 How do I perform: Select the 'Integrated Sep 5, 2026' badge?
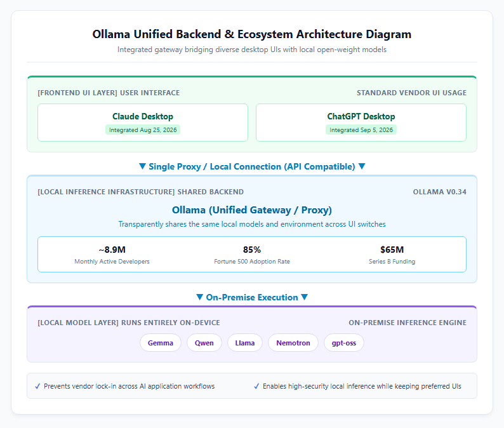click(361, 130)
